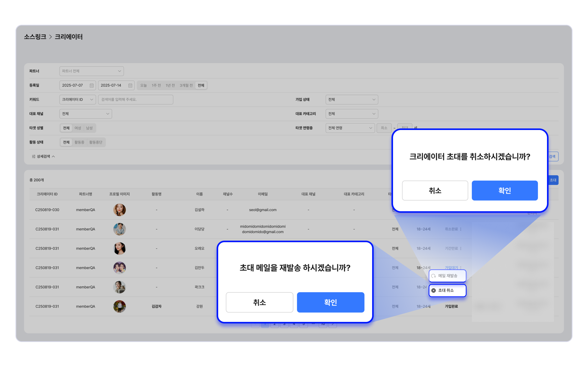Click the 총 200개 result count

coord(37,180)
